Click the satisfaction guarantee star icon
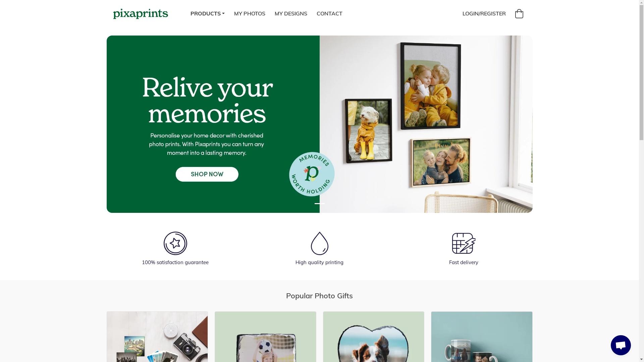 [175, 243]
